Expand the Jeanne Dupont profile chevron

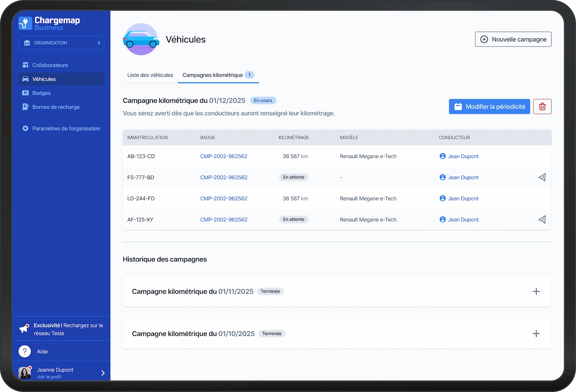coord(103,373)
